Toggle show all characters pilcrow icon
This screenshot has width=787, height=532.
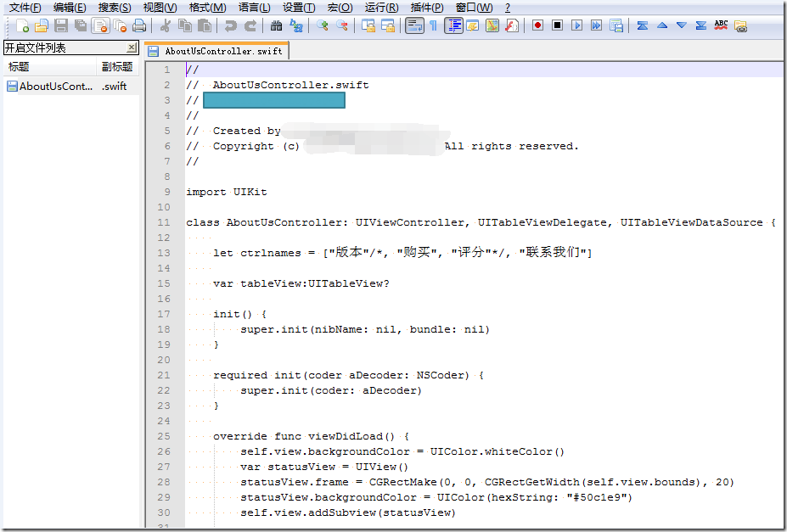tap(434, 25)
